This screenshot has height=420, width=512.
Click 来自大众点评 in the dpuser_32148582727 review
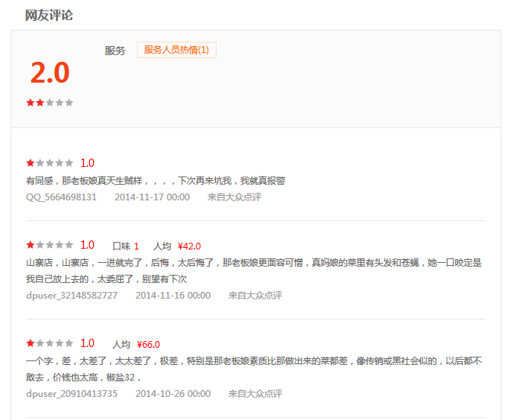[x=255, y=296]
